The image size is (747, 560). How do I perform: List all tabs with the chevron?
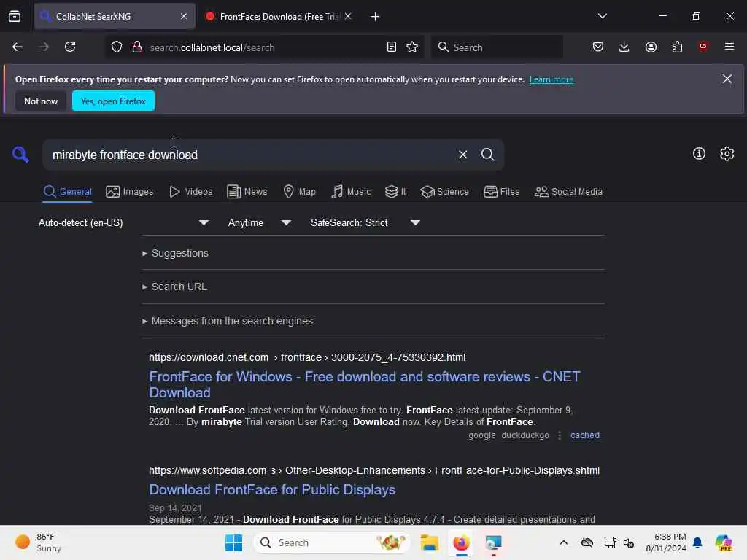[602, 16]
